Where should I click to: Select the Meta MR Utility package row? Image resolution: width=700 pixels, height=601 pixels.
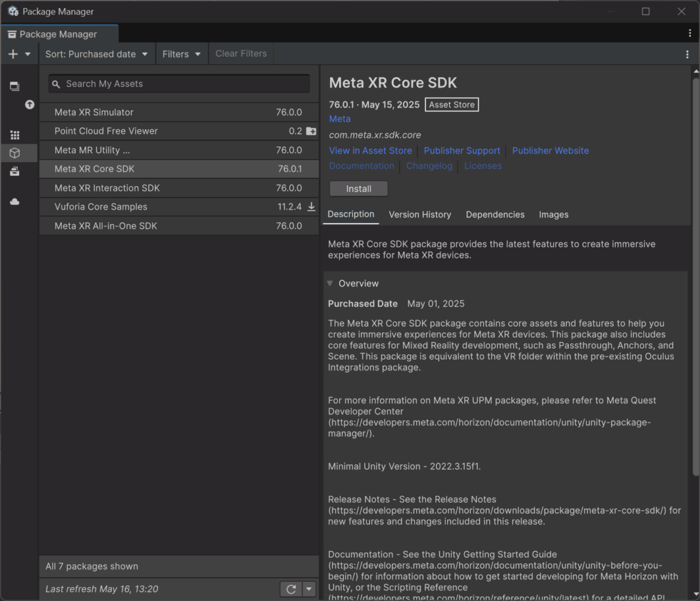179,150
